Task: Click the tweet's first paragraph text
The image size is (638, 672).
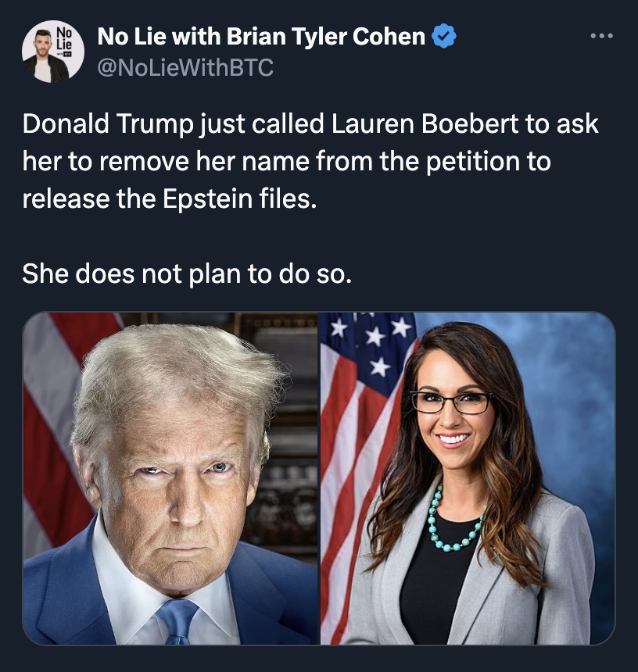Action: coord(310,161)
